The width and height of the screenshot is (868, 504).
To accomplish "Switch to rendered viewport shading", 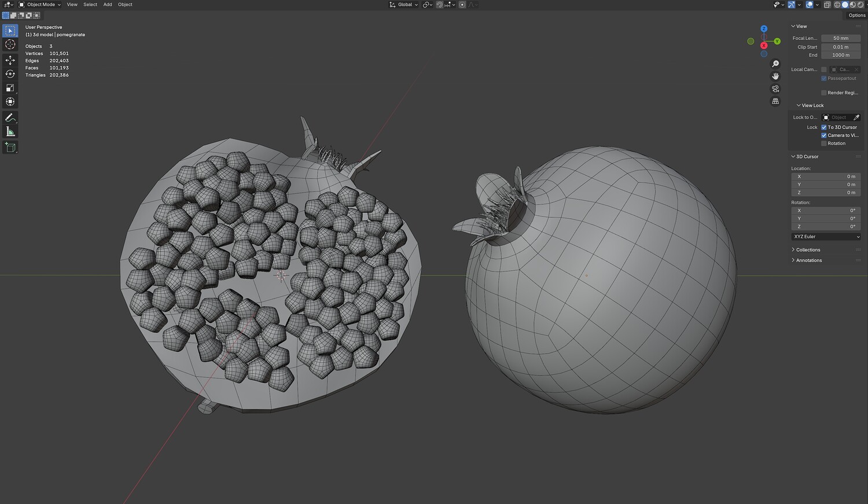I will click(860, 5).
